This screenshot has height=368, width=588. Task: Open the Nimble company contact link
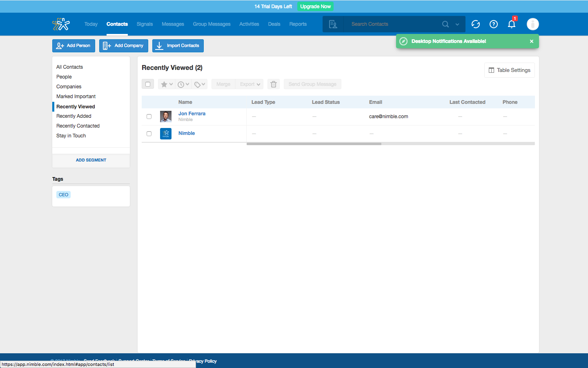click(x=187, y=133)
